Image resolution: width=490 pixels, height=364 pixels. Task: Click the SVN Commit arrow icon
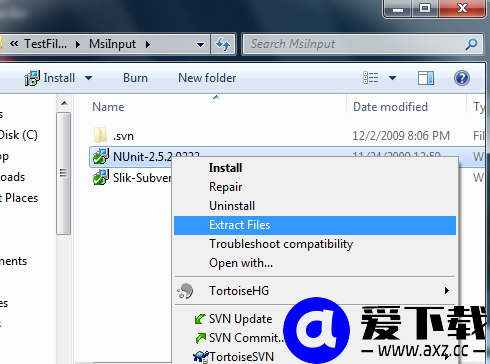click(x=200, y=338)
